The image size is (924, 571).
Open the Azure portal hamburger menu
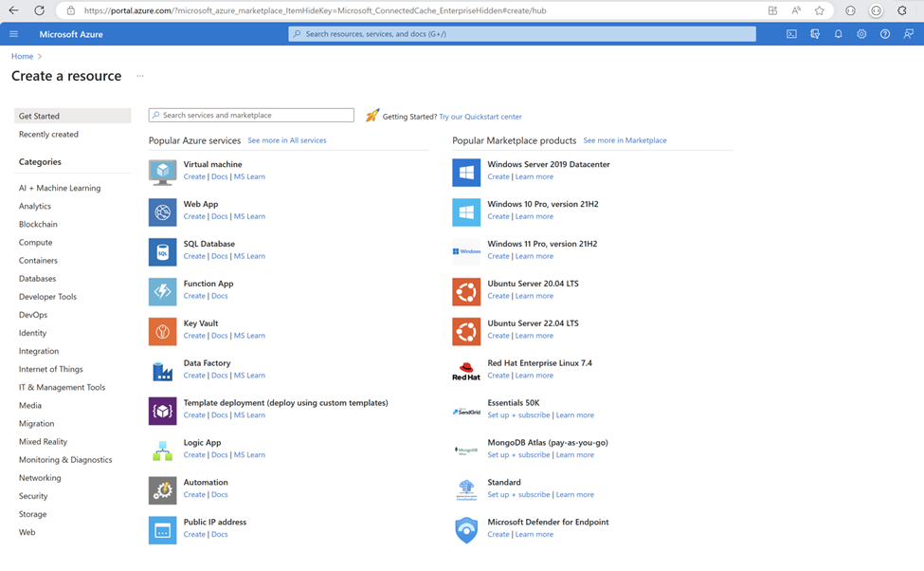coord(14,34)
